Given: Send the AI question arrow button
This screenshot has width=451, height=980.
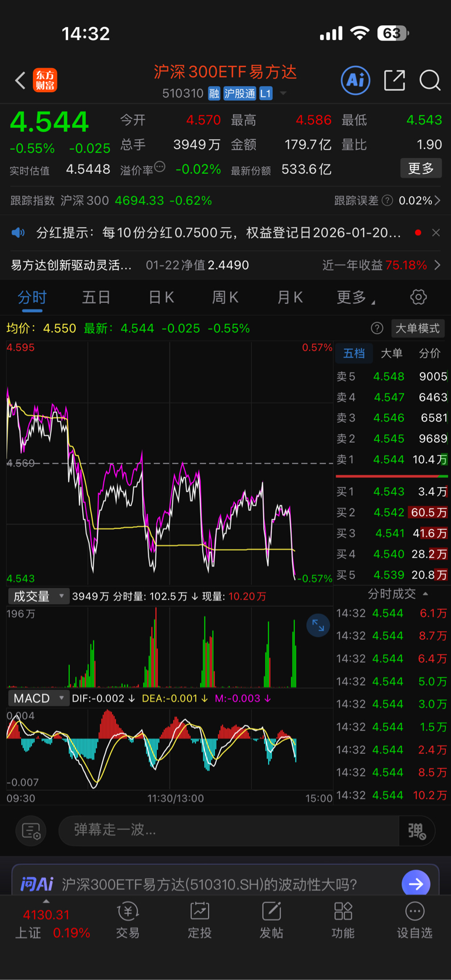Looking at the screenshot, I should point(416,883).
